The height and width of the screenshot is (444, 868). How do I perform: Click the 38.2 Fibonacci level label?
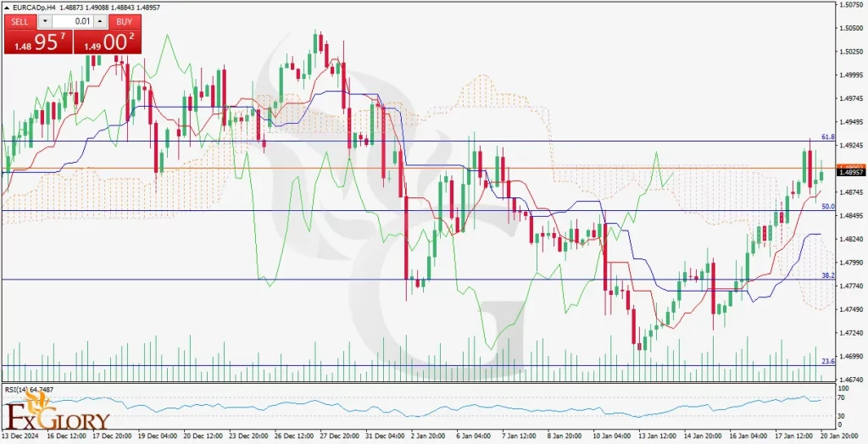[828, 275]
